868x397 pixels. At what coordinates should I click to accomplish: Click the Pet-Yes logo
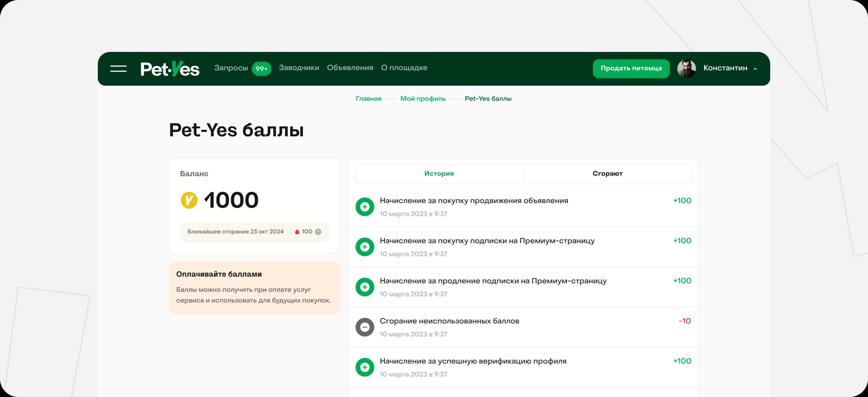(x=170, y=69)
